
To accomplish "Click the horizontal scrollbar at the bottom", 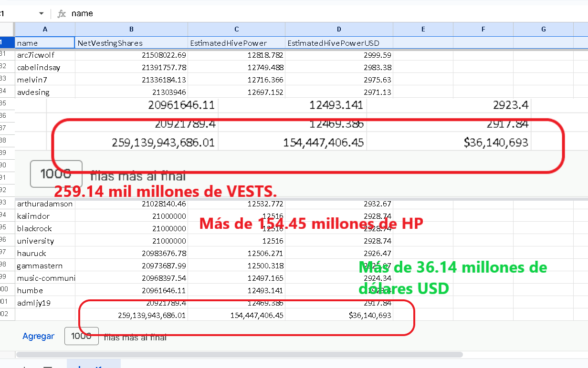I will coord(240,355).
